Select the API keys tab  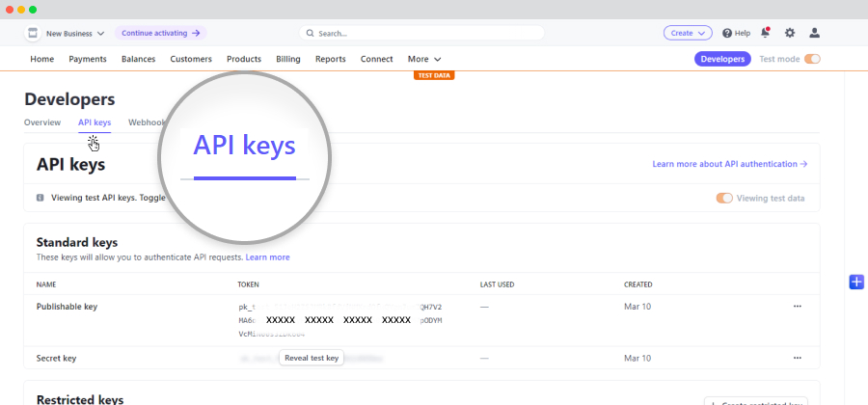(x=95, y=122)
